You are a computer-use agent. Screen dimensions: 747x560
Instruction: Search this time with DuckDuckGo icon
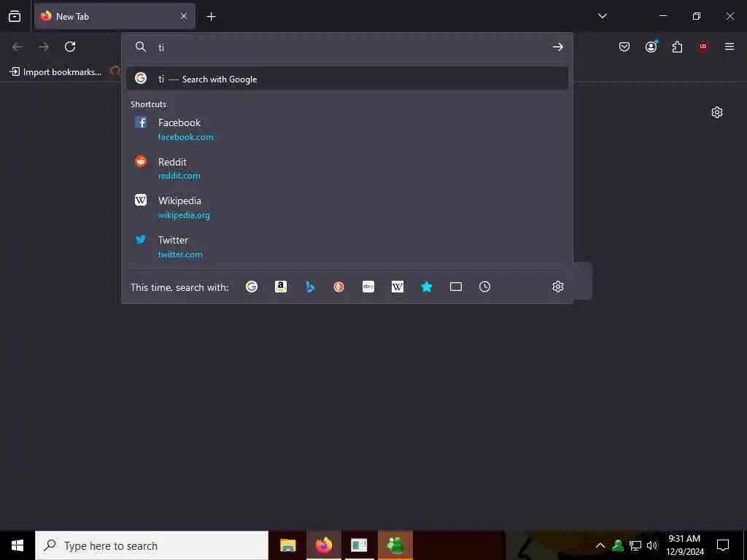pos(338,287)
